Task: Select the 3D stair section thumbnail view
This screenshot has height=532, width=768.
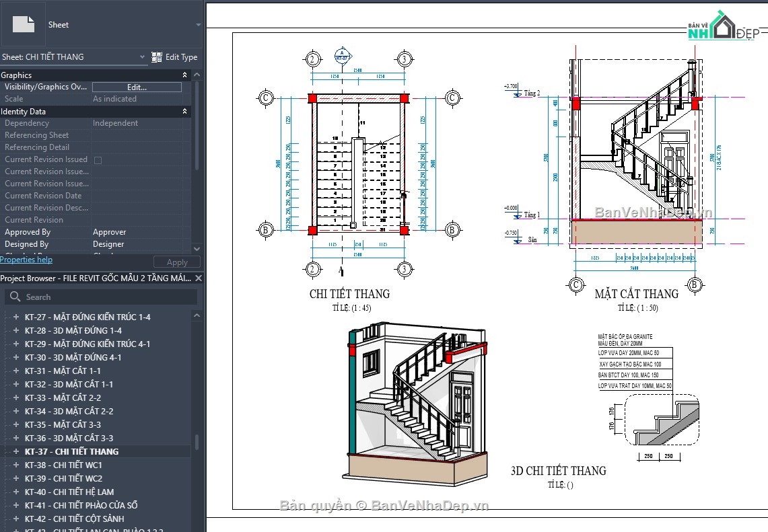Action: (415, 404)
